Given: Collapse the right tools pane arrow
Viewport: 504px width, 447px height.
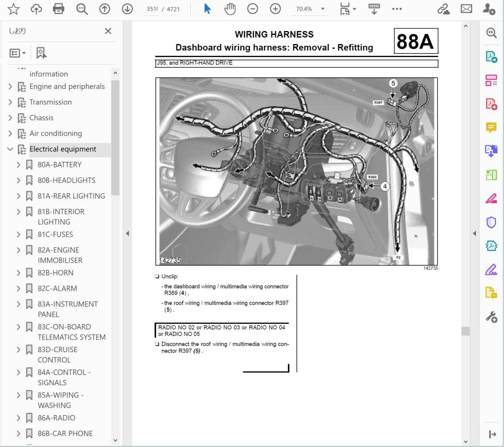Looking at the screenshot, I should click(474, 233).
